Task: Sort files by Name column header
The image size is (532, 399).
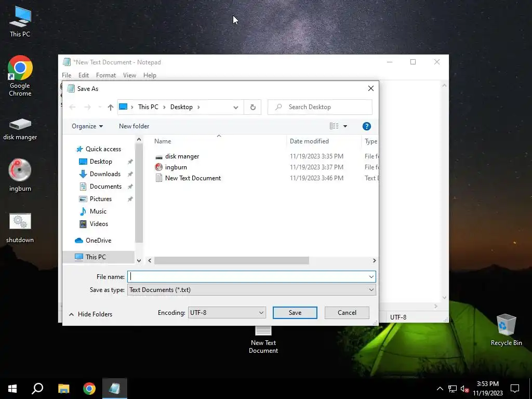Action: [163, 141]
